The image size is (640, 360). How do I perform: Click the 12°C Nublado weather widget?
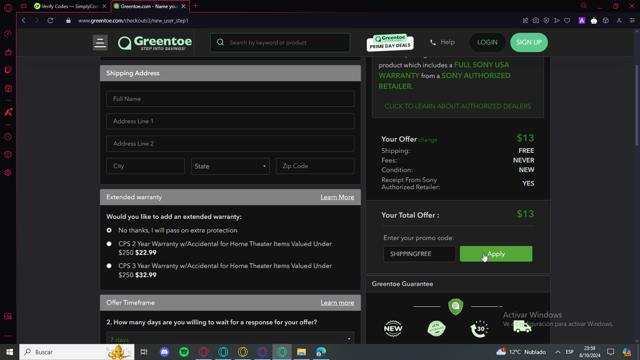point(521,352)
